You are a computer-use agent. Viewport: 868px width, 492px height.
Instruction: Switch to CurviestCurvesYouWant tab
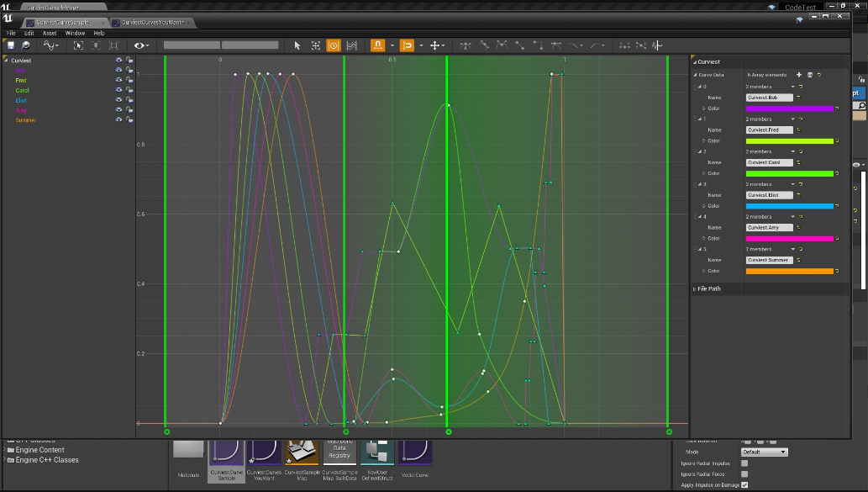tap(152, 22)
